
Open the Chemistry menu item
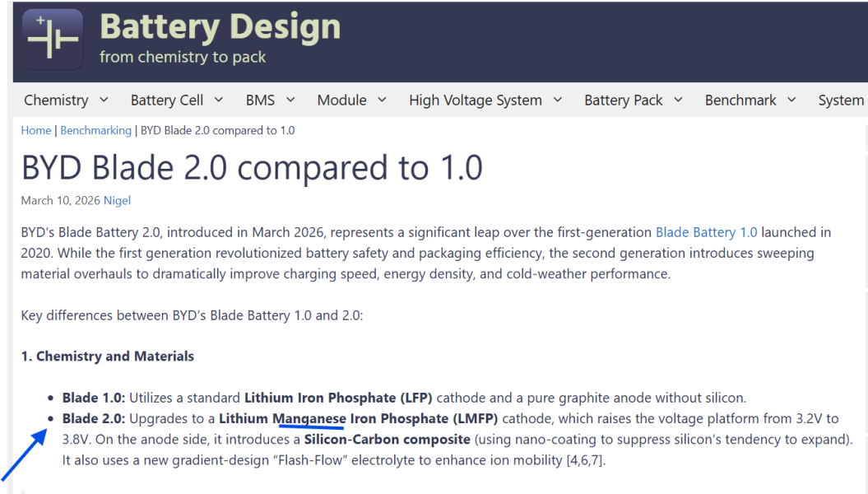(56, 100)
